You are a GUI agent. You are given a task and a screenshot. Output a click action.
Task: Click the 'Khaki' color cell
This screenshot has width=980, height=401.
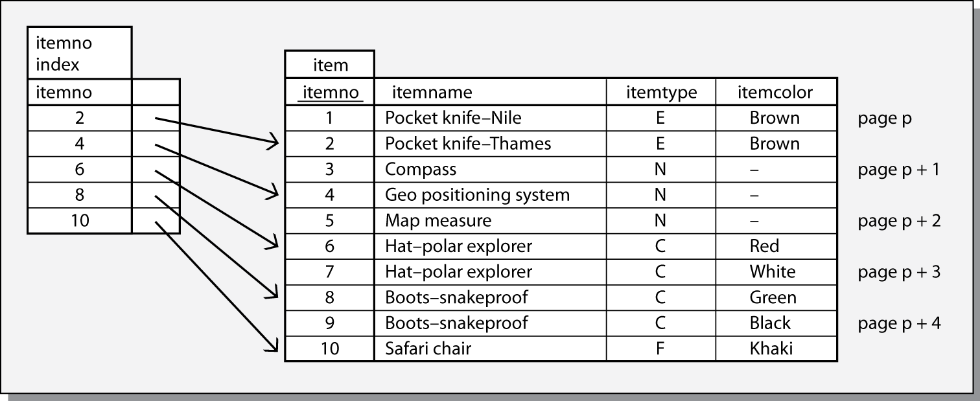[x=771, y=349]
